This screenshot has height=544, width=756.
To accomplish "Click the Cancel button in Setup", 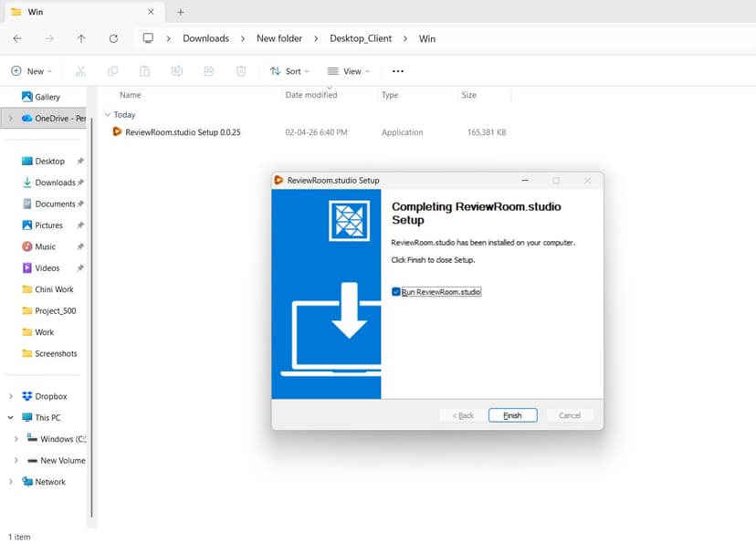I will (570, 415).
